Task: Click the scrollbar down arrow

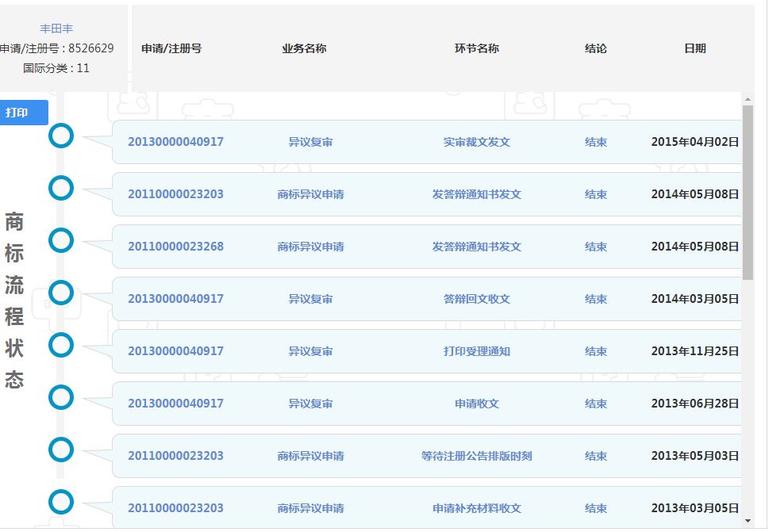Action: (x=747, y=521)
